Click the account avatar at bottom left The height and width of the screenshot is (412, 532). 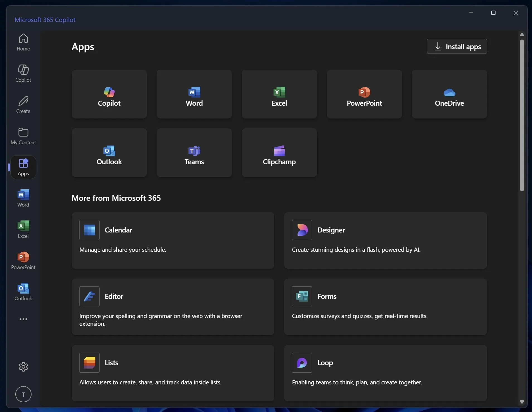coord(23,394)
